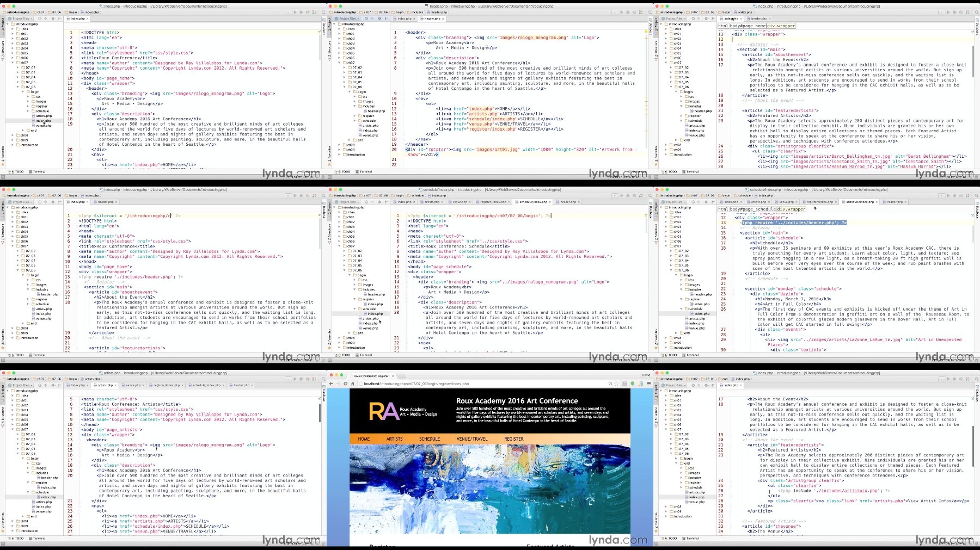The width and height of the screenshot is (980, 550).
Task: Open the HOME link on Roux page
Action: point(364,439)
